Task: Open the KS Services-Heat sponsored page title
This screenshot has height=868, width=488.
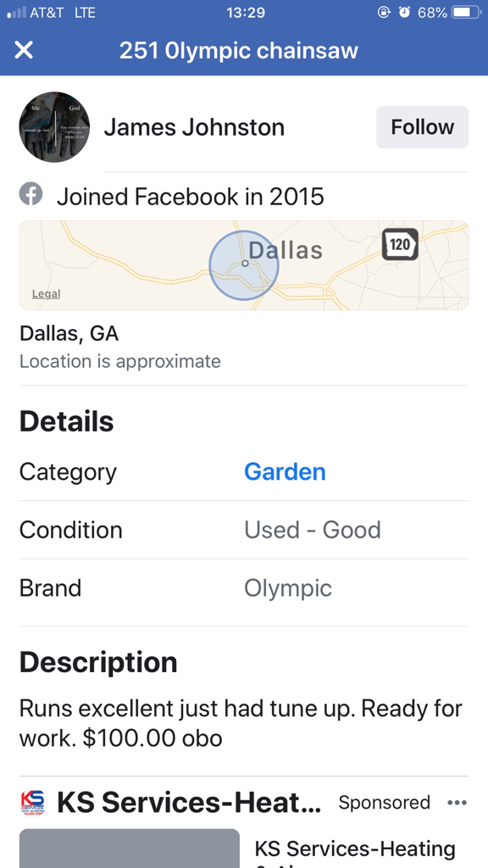Action: click(189, 803)
